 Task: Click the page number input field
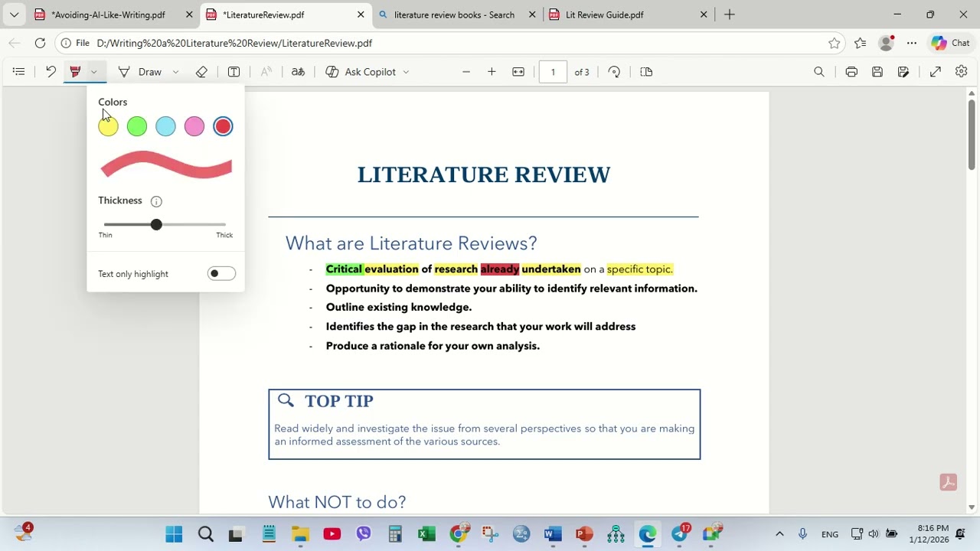[x=553, y=72]
